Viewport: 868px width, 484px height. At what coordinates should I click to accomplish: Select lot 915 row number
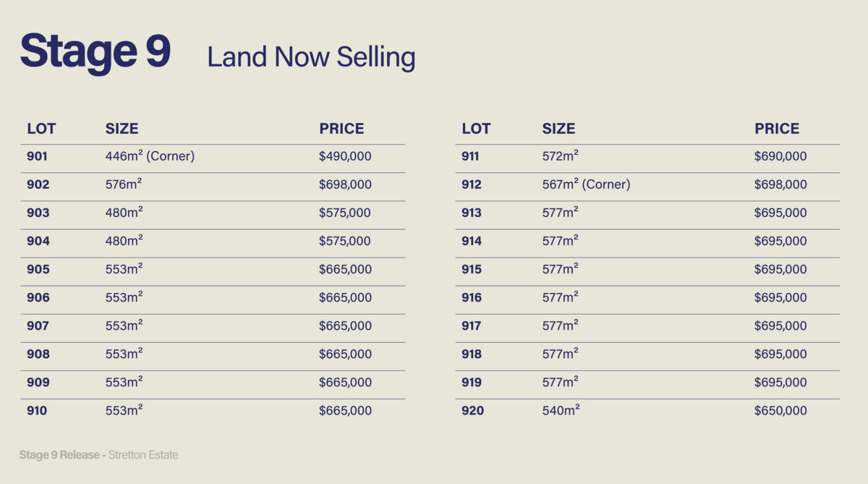tap(472, 269)
